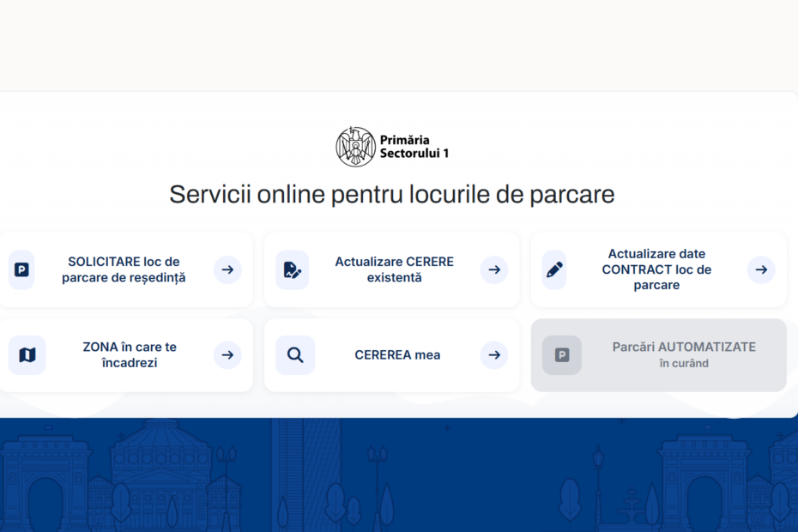Select 'Actualizare date CONTRACT loc de parcare' text

coord(656,269)
